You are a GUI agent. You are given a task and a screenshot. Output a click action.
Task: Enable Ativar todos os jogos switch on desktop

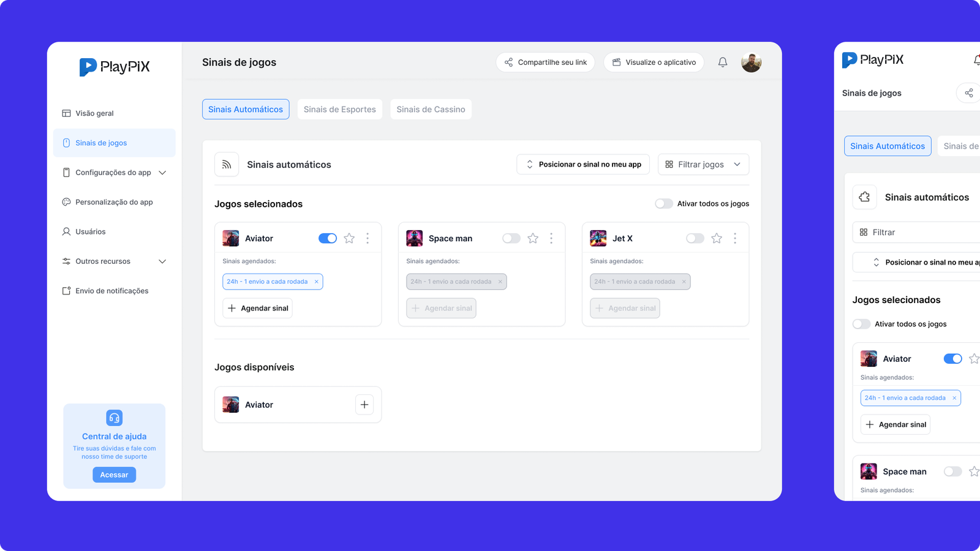(664, 204)
